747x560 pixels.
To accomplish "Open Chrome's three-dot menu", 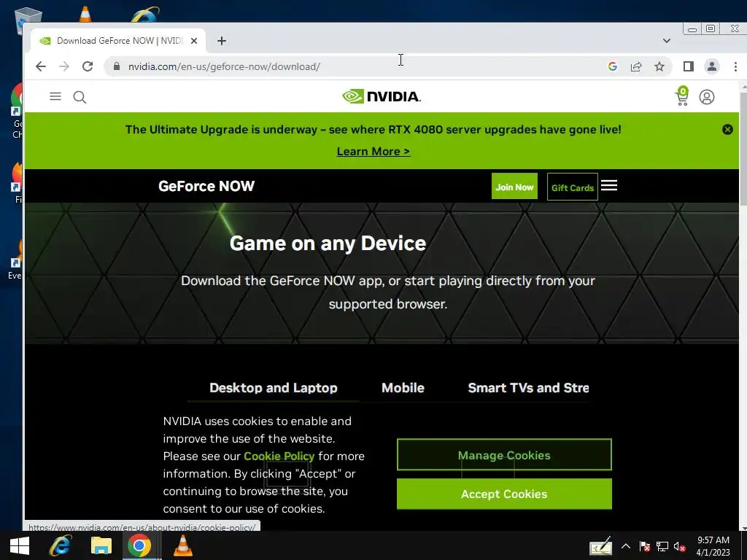I will pos(735,66).
